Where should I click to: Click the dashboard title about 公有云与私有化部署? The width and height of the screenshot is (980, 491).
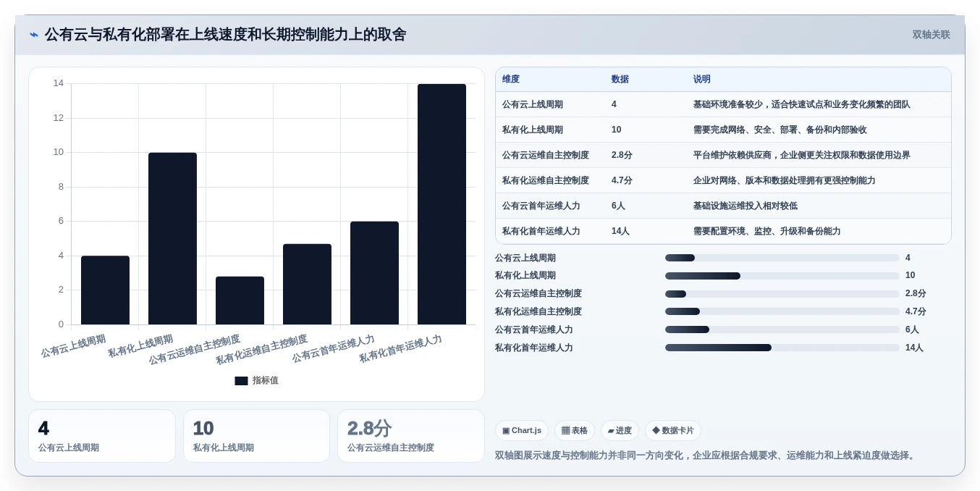click(x=226, y=35)
